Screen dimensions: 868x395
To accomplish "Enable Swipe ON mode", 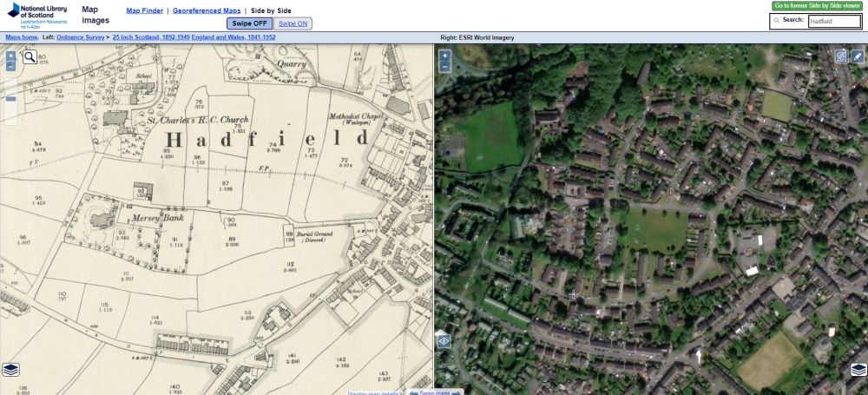I will pyautogui.click(x=294, y=23).
